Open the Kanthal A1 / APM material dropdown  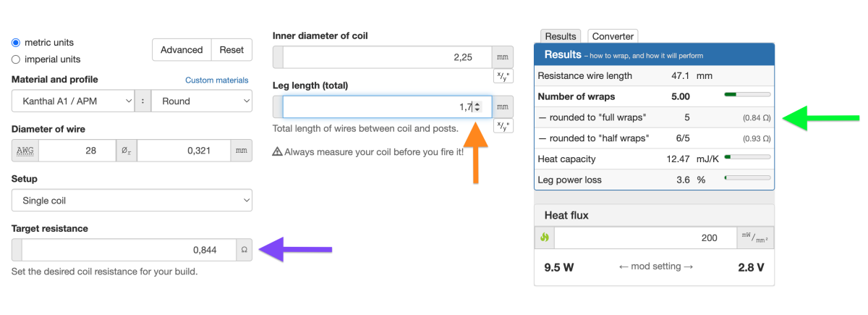74,101
